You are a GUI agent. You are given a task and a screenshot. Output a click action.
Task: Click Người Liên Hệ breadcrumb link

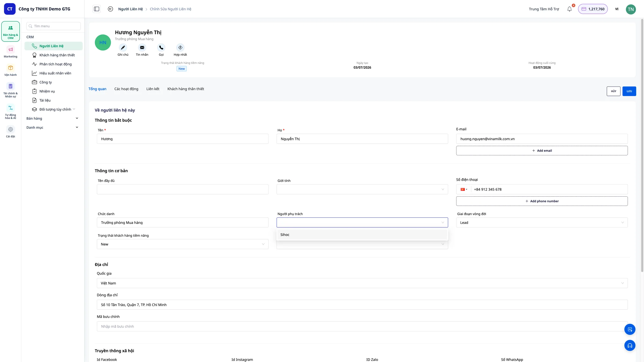tap(130, 9)
